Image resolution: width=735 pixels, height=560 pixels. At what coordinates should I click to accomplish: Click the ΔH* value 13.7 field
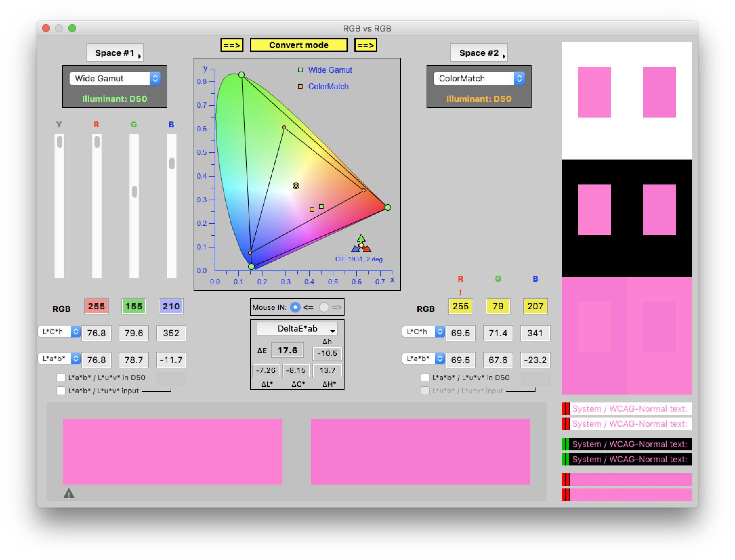coord(327,370)
